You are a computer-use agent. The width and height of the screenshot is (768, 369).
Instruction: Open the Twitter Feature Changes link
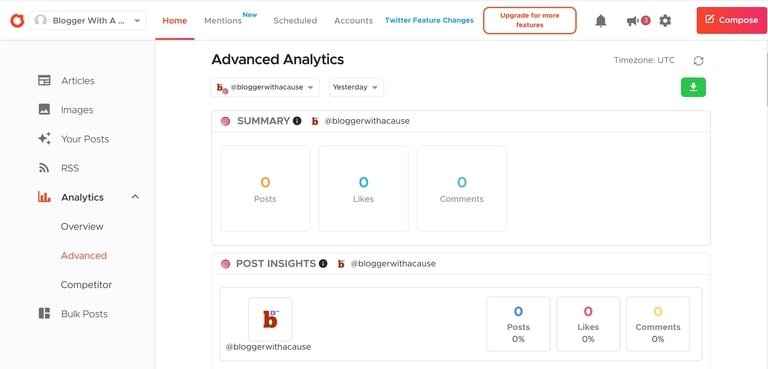click(429, 21)
